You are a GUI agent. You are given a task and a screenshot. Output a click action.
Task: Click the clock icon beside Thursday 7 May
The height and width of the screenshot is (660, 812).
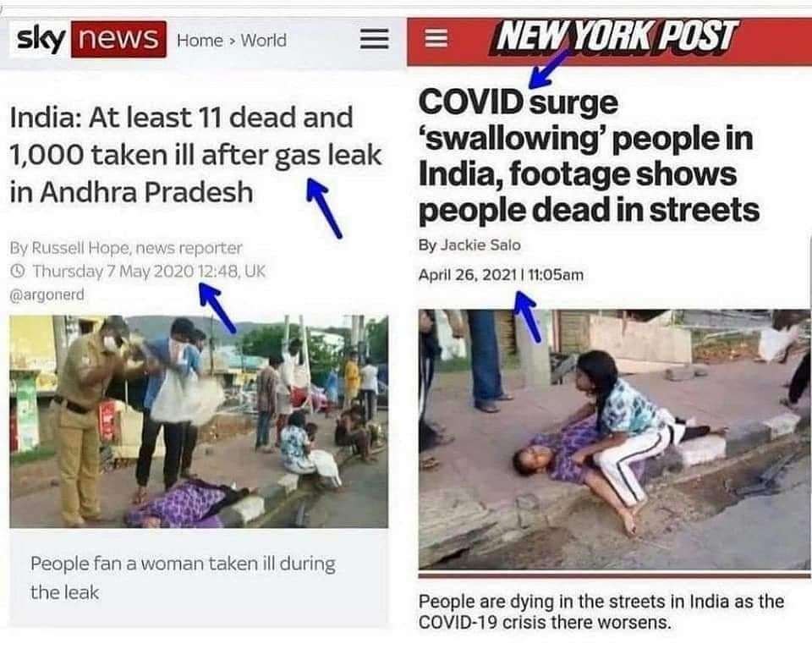click(x=18, y=271)
